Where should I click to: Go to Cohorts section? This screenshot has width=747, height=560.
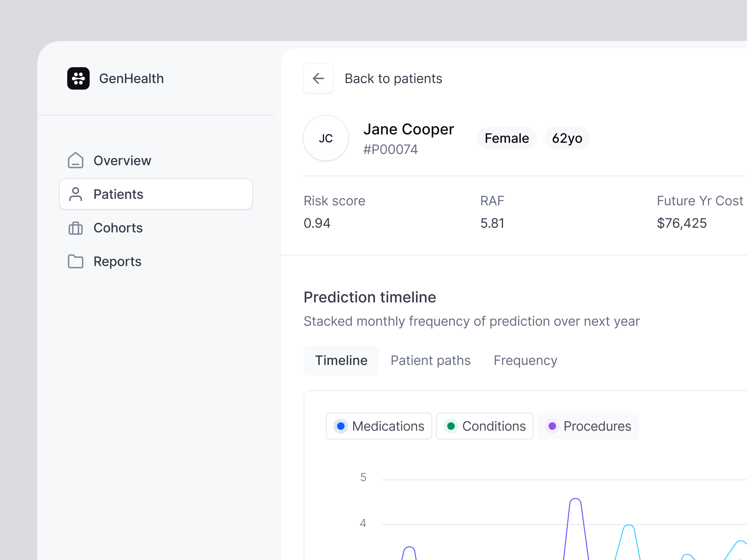point(156,228)
